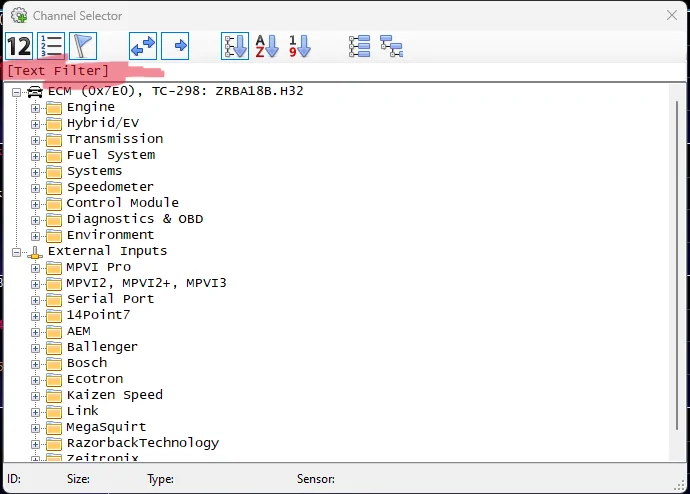
Task: Click the Channel Selector gear title icon
Action: coord(19,15)
